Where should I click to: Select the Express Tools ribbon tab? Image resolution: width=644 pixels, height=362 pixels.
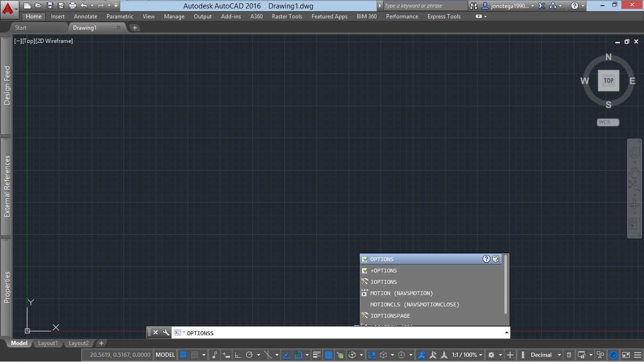pyautogui.click(x=444, y=16)
